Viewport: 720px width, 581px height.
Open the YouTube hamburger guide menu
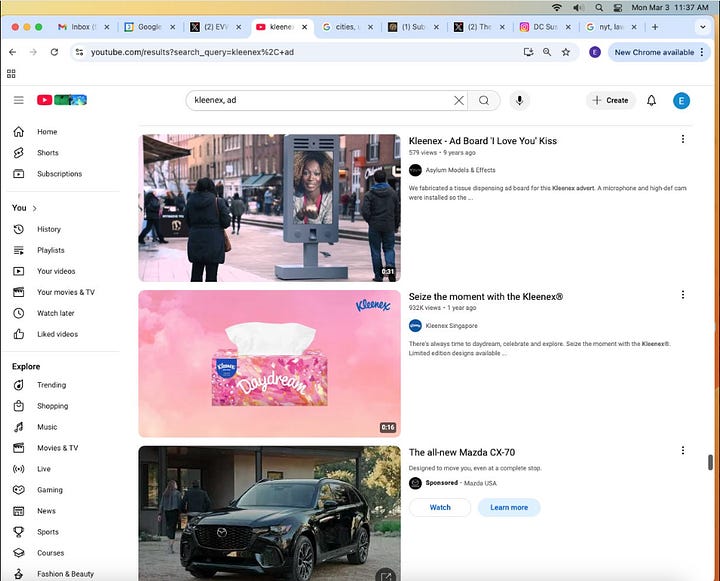(18, 100)
